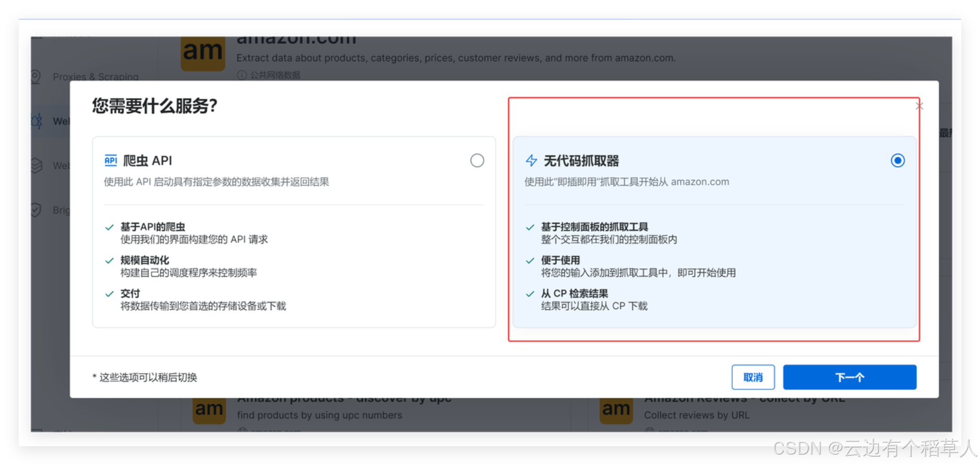Click the checkmark next to 基于API的爬虫
The height and width of the screenshot is (465, 980).
(110, 227)
